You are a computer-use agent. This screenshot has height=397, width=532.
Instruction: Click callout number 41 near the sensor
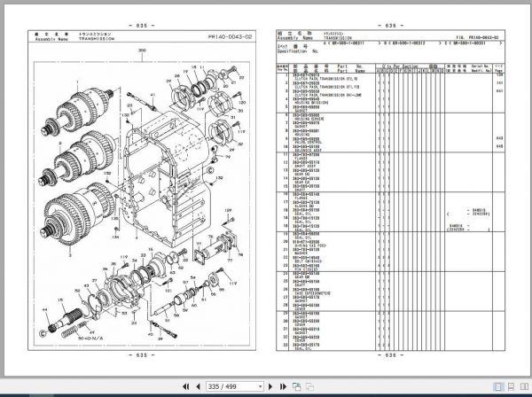coord(153,95)
